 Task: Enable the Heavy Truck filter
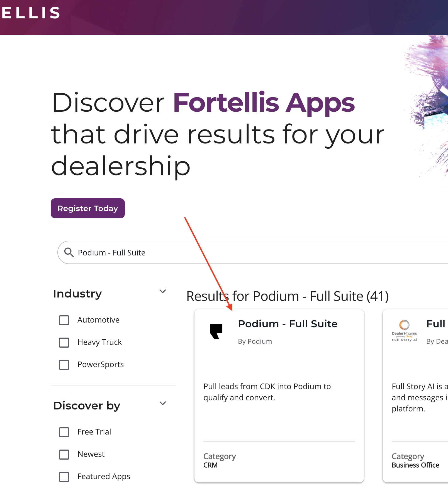pyautogui.click(x=64, y=343)
